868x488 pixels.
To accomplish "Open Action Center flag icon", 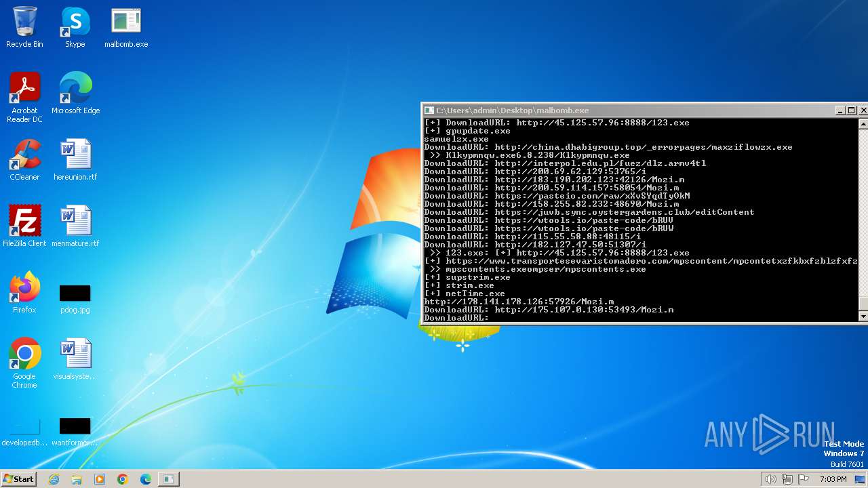I will 804,479.
